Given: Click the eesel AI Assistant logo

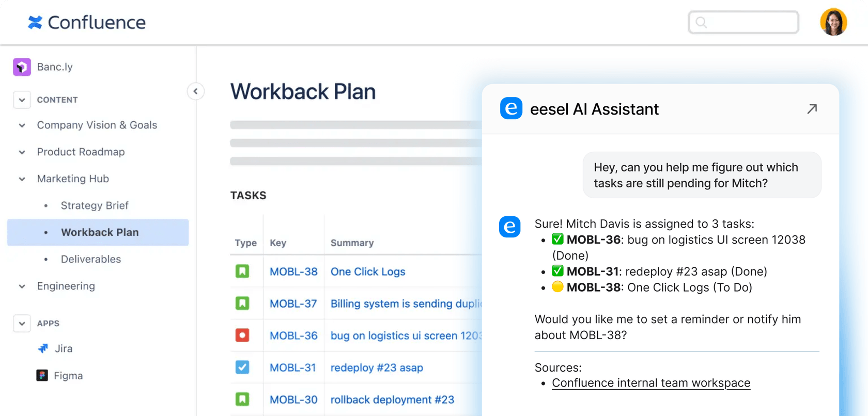Looking at the screenshot, I should pyautogui.click(x=511, y=109).
